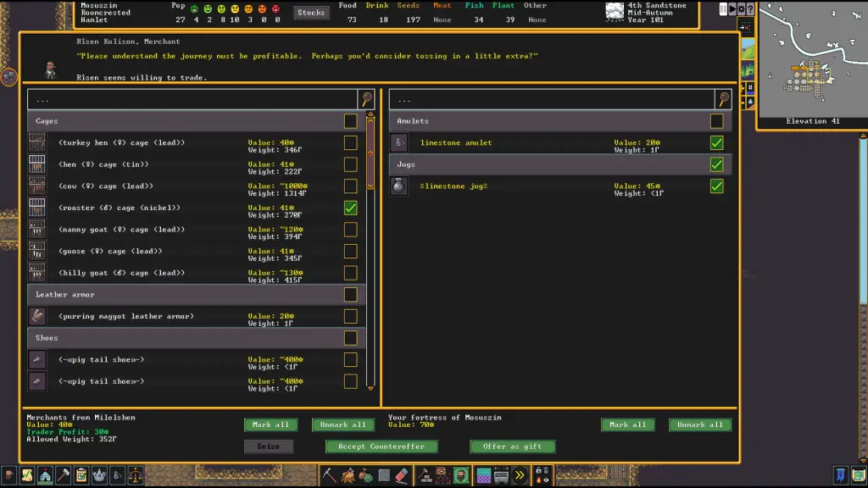Select the smooth stone block tool
This screenshot has height=488, width=868.
click(384, 475)
